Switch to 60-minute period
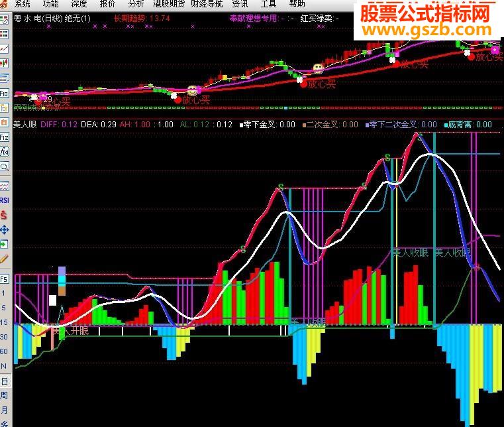Screen dimensions: 504x427 click(3, 351)
